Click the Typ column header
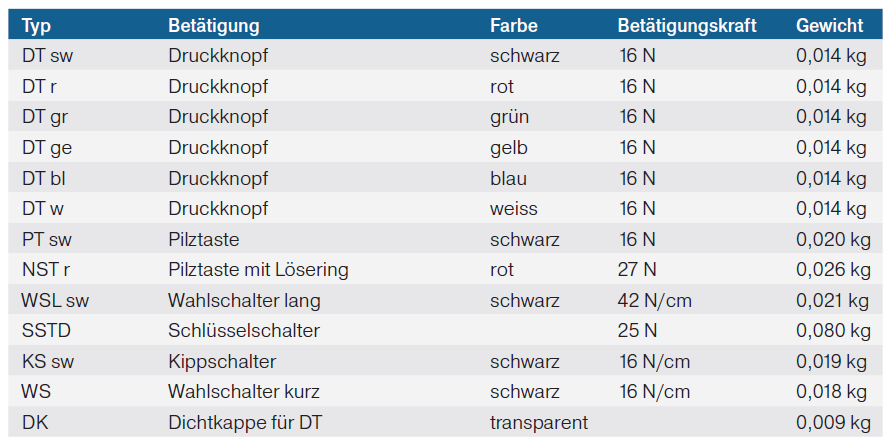This screenshot has width=892, height=447. (37, 25)
